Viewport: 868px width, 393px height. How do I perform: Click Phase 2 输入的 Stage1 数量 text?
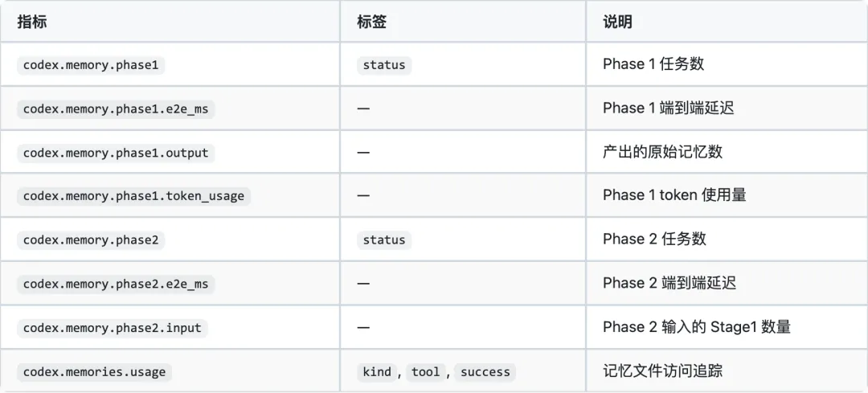pos(696,326)
